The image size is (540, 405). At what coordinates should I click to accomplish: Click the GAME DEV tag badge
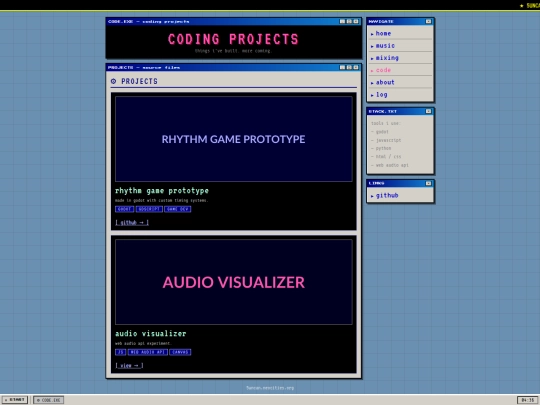tap(178, 209)
